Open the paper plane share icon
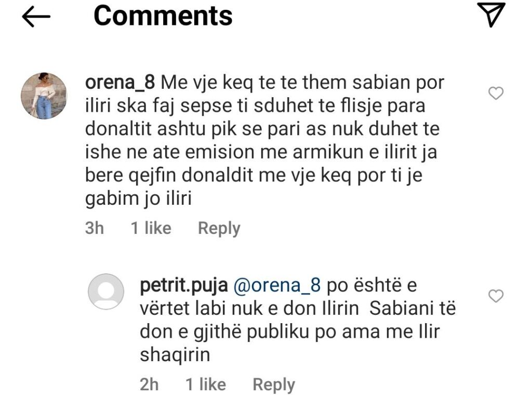 pyautogui.click(x=490, y=16)
